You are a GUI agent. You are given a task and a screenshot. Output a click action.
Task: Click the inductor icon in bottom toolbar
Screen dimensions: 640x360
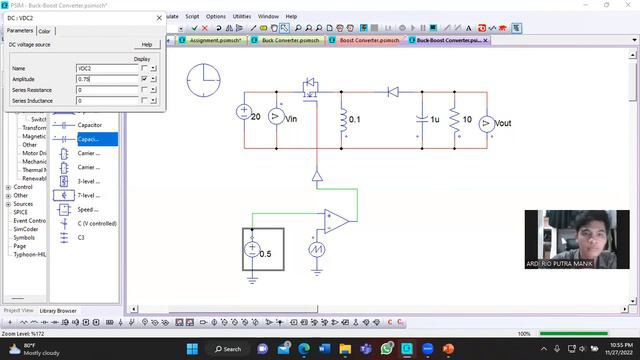click(x=34, y=322)
